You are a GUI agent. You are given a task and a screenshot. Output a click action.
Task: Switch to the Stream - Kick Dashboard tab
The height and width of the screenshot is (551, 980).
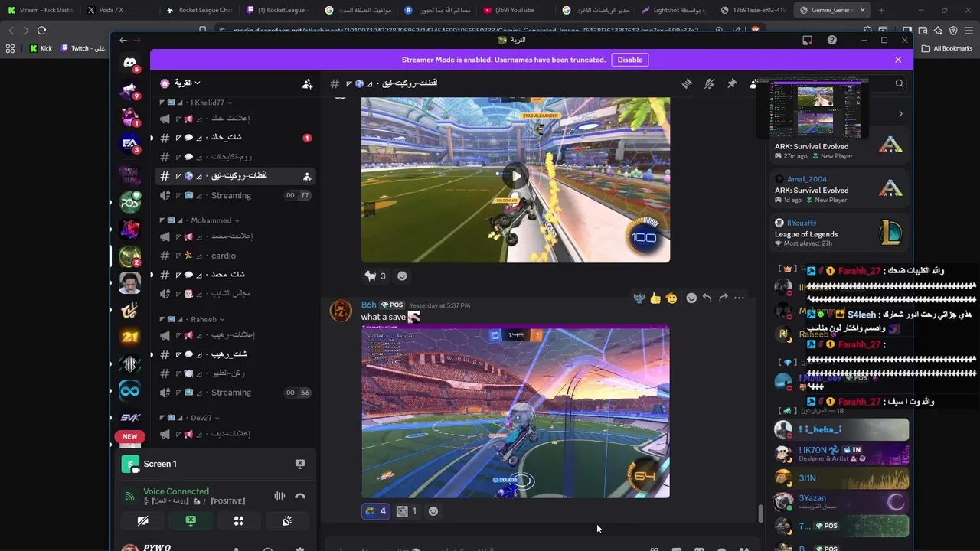[41, 10]
